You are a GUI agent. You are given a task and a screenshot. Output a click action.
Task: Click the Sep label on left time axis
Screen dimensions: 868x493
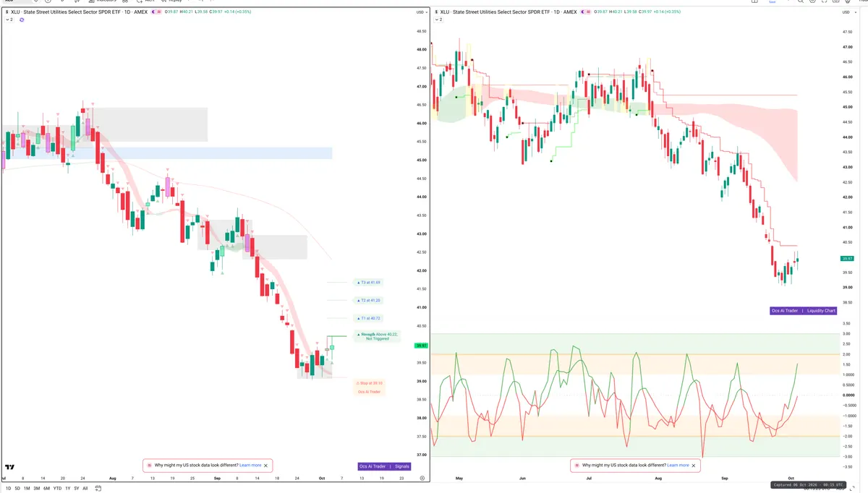(x=217, y=479)
